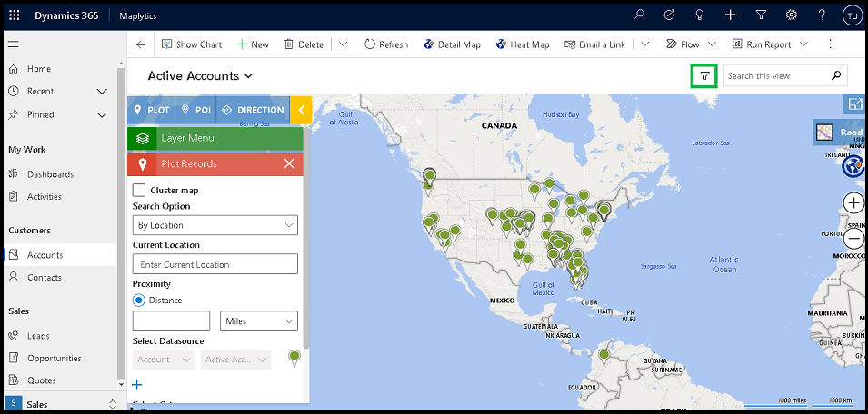The image size is (868, 414).
Task: Zoom out on the map
Action: tap(854, 239)
